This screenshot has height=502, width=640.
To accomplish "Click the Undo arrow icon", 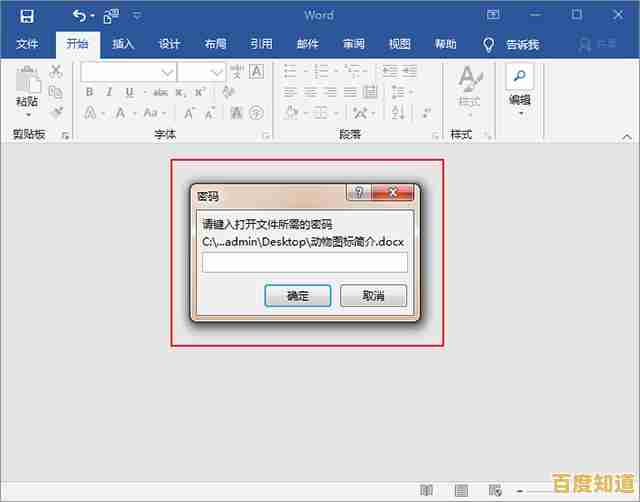I will (x=80, y=15).
